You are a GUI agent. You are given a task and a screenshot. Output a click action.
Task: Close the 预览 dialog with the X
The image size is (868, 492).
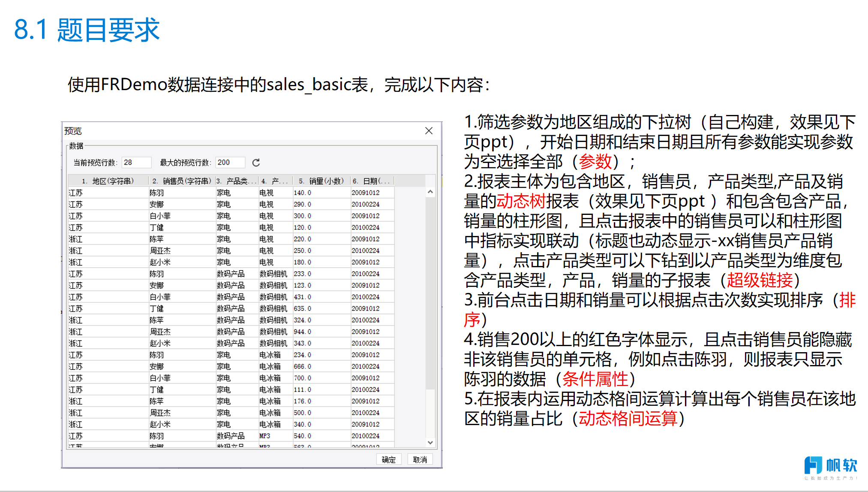click(429, 131)
